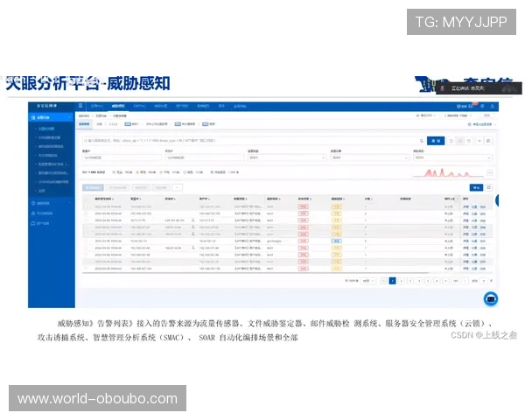Focus the destination IP input field
Screen dimensions: 525x420
[x=205, y=157]
